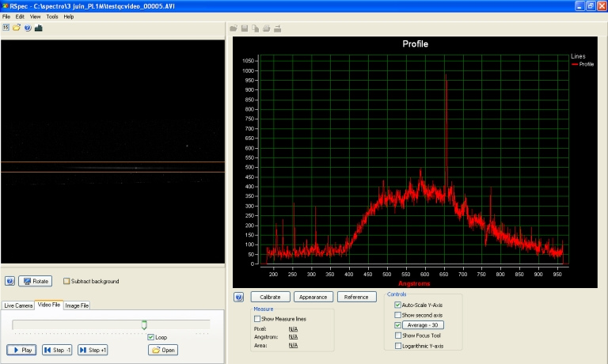The height and width of the screenshot is (364, 608).
Task: Click the video position slider handle
Action: [144, 324]
